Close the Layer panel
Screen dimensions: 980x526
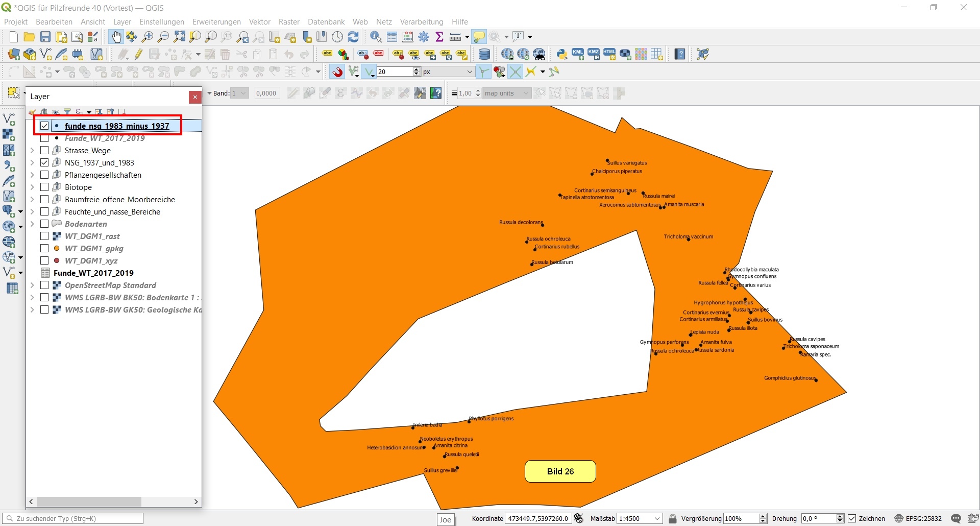(x=195, y=97)
